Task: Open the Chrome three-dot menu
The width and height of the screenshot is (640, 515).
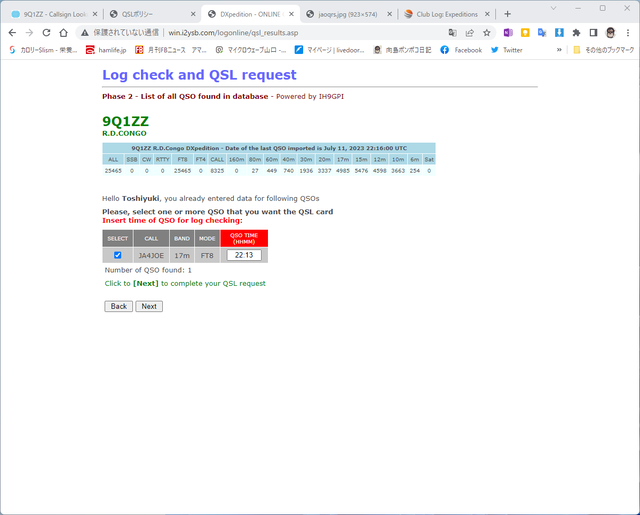Action: coord(628,33)
